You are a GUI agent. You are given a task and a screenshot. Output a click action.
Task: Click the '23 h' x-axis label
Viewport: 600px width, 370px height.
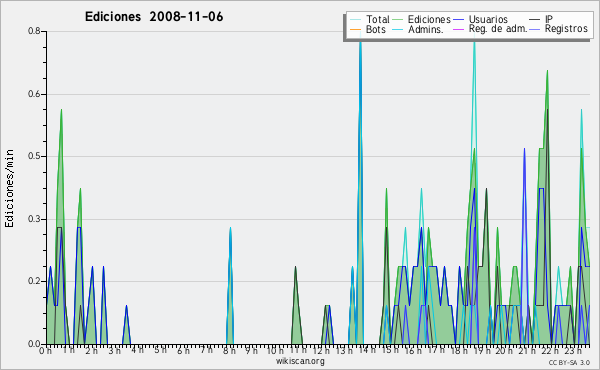click(x=573, y=351)
